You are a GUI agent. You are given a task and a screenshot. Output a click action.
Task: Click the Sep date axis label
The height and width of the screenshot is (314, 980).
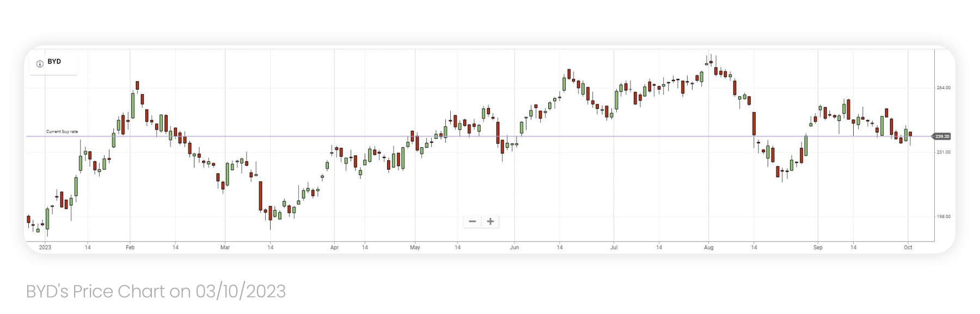(x=818, y=248)
